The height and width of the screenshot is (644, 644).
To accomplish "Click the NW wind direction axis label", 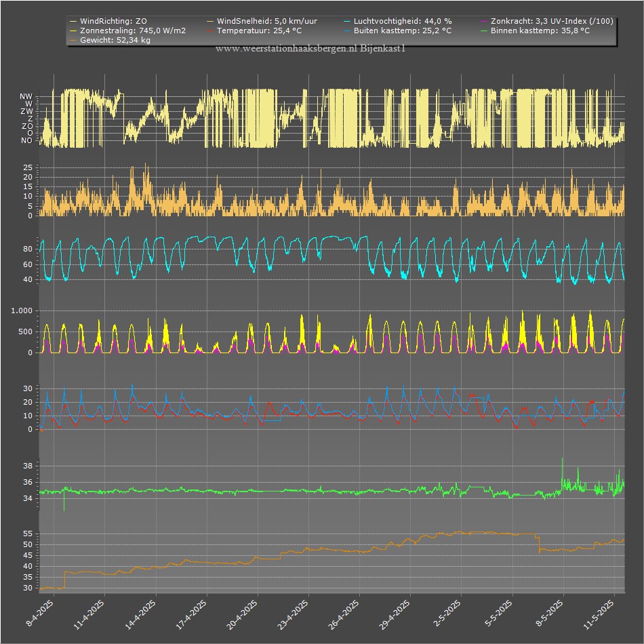I will 26,96.
